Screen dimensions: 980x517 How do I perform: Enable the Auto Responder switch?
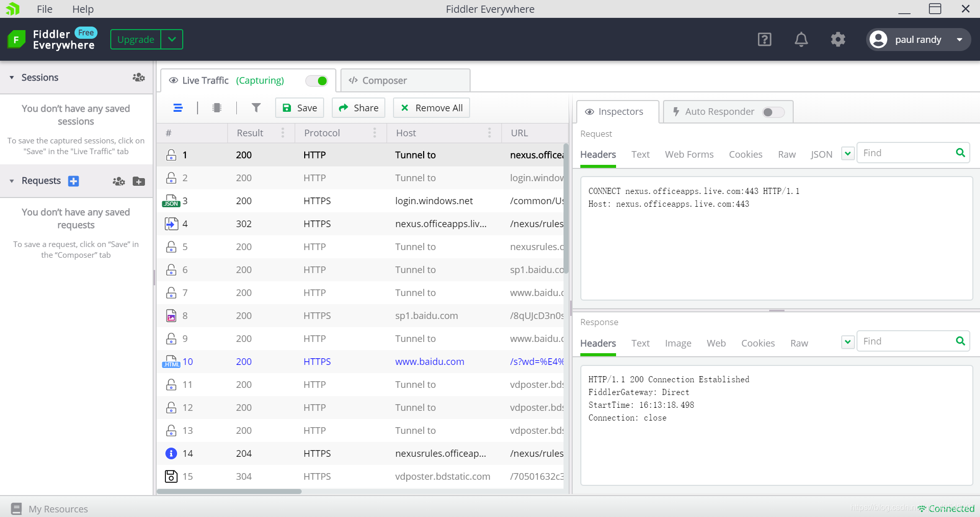click(x=773, y=112)
